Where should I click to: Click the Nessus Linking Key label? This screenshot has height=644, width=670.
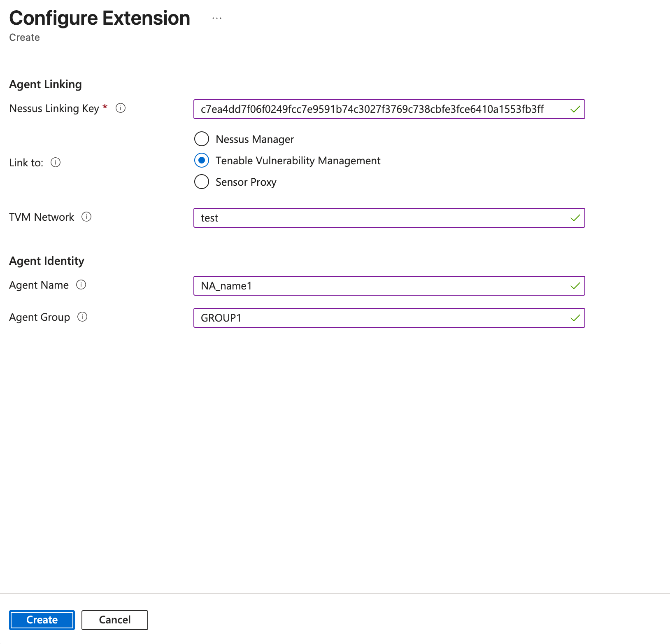[54, 108]
